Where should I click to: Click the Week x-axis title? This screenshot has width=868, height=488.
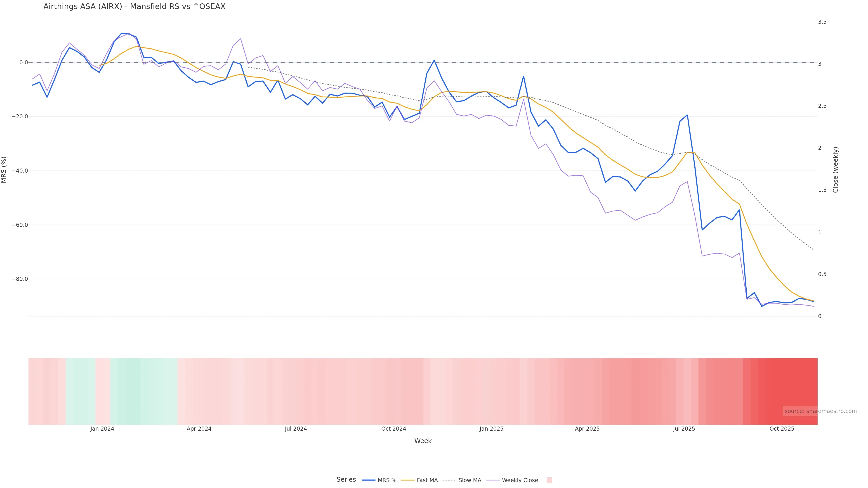pyautogui.click(x=423, y=441)
